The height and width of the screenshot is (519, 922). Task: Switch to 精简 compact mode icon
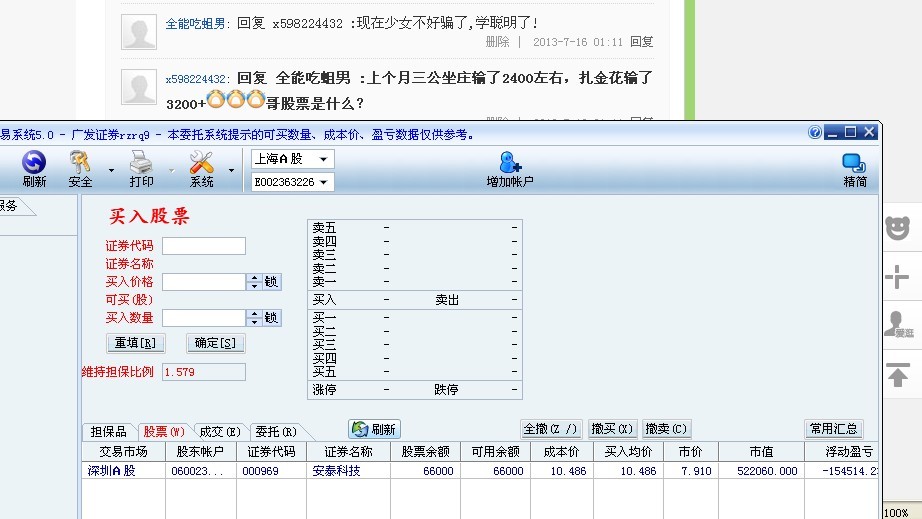[854, 170]
